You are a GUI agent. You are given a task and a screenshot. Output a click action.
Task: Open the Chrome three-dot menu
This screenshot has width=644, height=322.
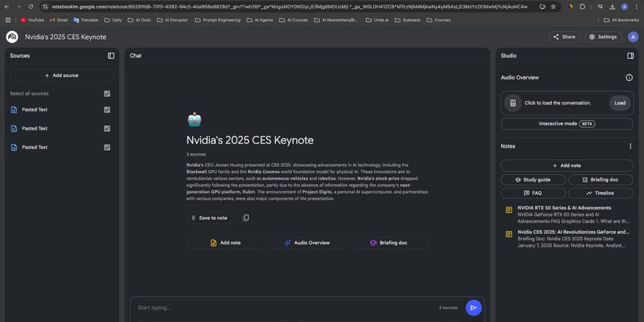[636, 6]
